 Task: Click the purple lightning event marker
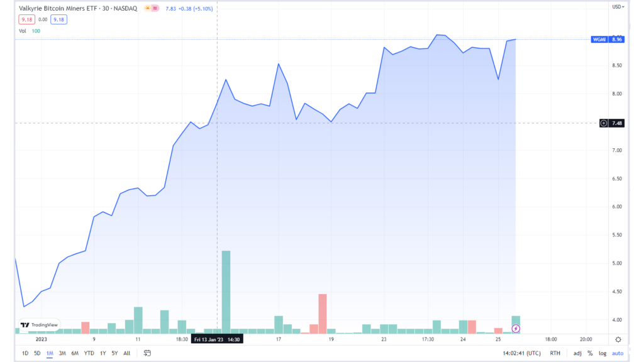click(x=516, y=328)
